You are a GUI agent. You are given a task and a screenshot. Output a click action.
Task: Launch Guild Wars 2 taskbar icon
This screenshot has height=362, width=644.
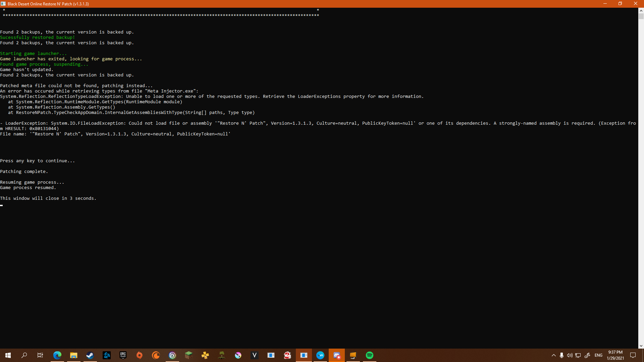click(287, 355)
